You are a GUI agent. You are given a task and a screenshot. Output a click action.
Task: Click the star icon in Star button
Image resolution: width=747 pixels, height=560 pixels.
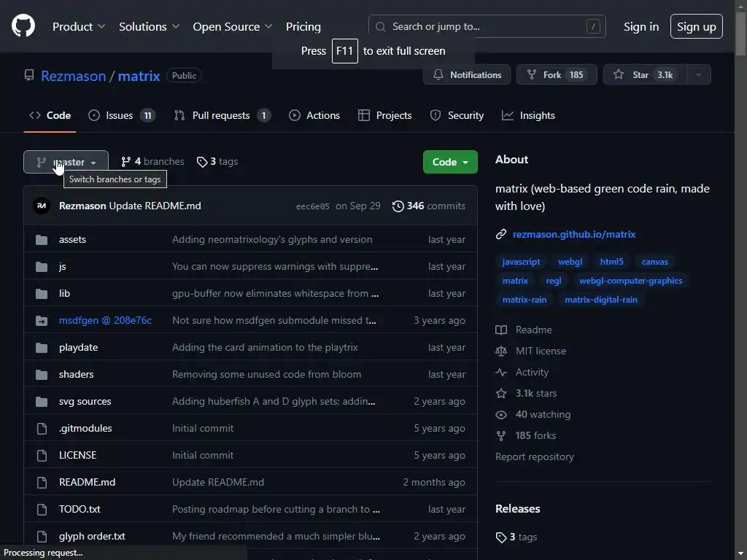click(x=619, y=75)
